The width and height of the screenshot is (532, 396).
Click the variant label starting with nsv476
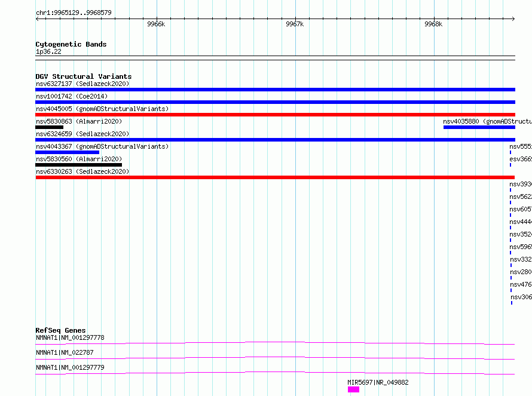click(x=521, y=284)
